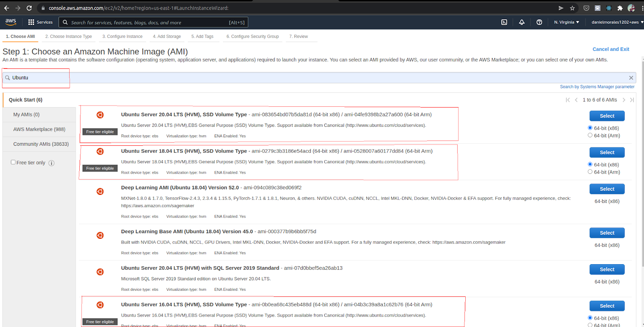The height and width of the screenshot is (327, 644).
Task: Open Search by Systems Manager parameter link
Action: click(597, 87)
